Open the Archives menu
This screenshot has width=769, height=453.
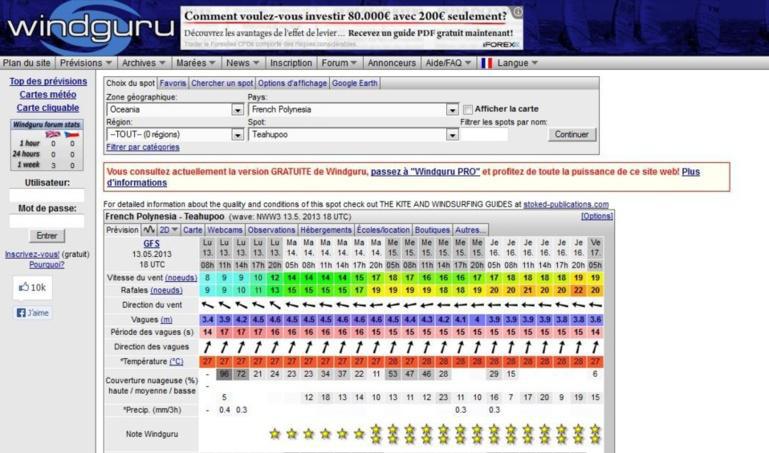coord(143,63)
